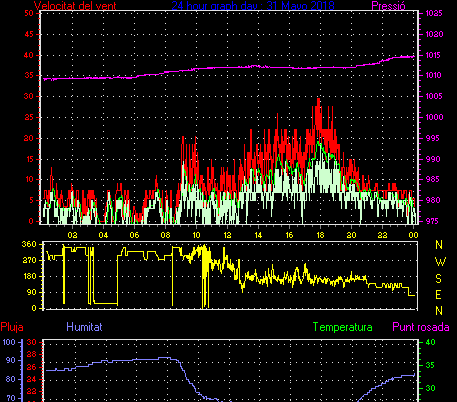Click the 40 temperature scale value

click(x=431, y=342)
